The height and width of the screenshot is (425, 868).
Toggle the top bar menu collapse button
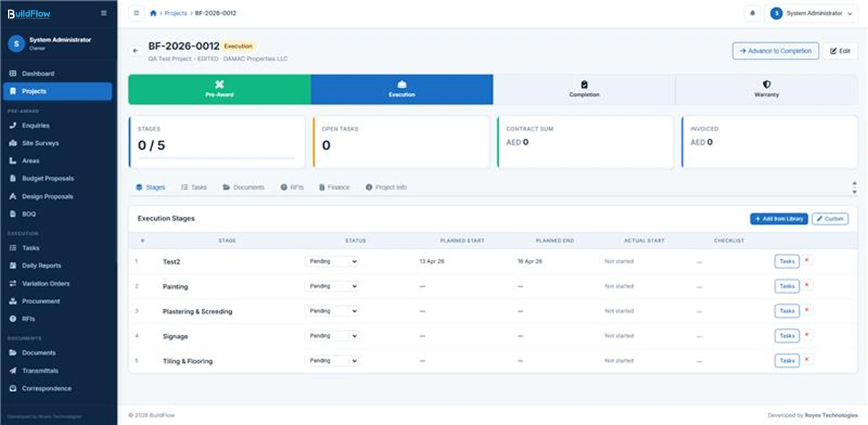pos(136,13)
